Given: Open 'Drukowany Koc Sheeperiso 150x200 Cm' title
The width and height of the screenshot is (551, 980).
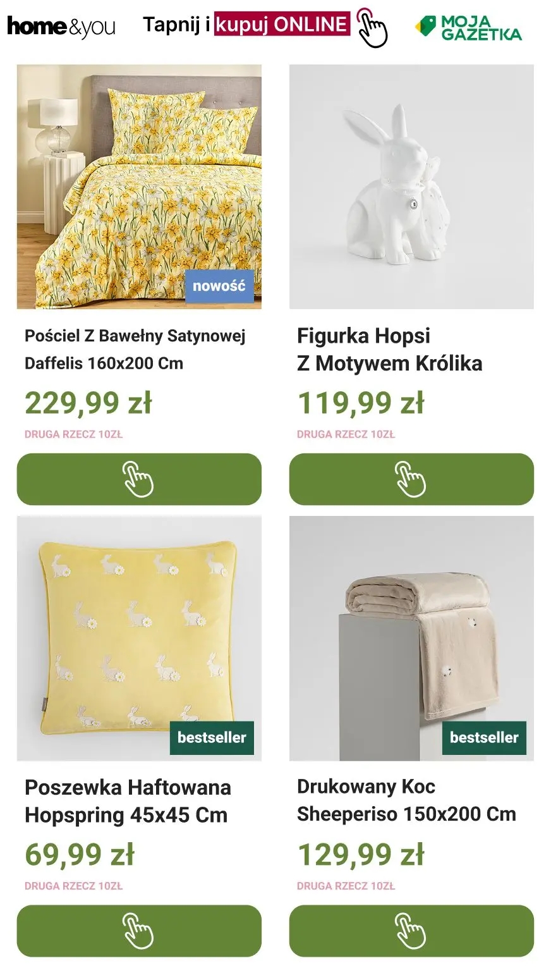Looking at the screenshot, I should click(x=406, y=800).
